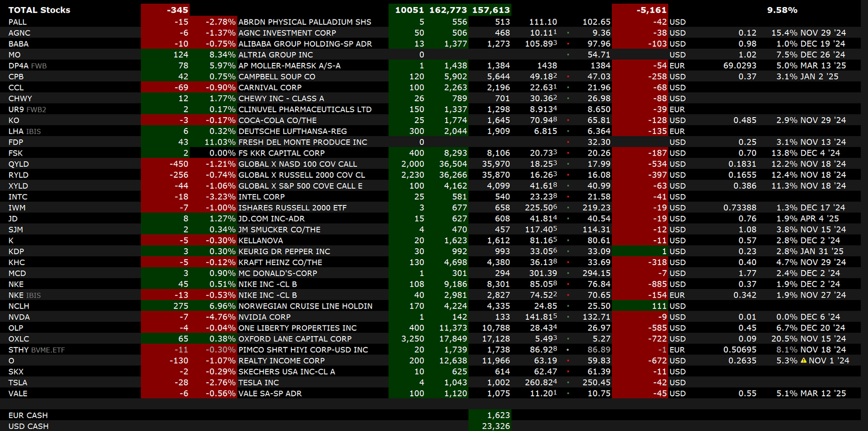The height and width of the screenshot is (431, 868).
Task: Click the red -4.76% change cell for NVDA
Action: tap(220, 317)
